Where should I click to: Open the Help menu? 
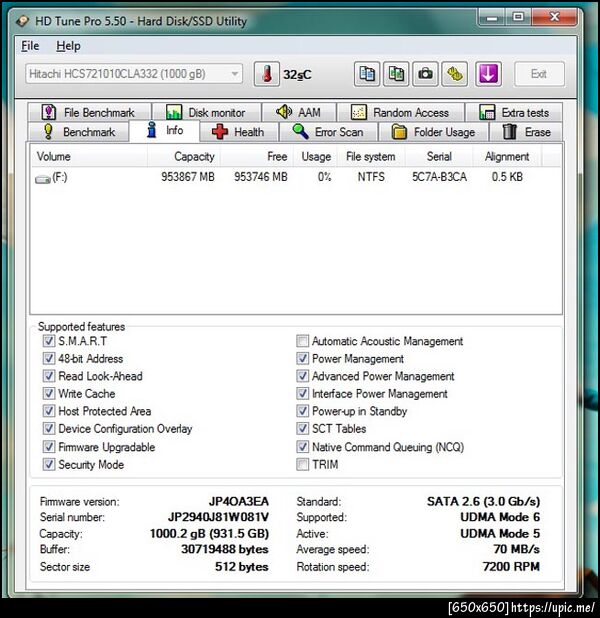(x=68, y=46)
